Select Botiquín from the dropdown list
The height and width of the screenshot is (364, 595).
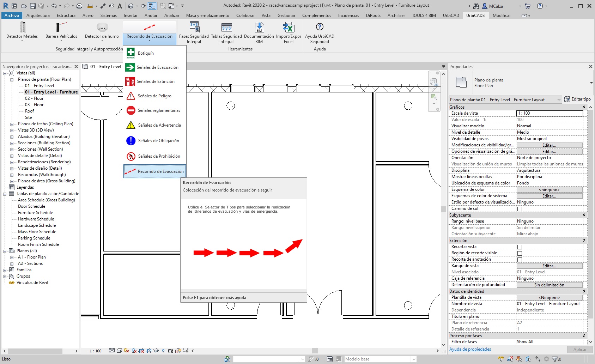point(146,53)
